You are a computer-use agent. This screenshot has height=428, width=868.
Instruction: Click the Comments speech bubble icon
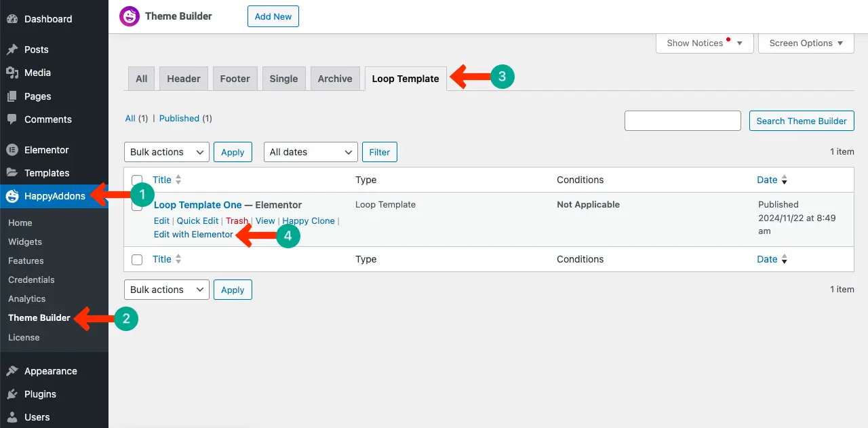12,119
